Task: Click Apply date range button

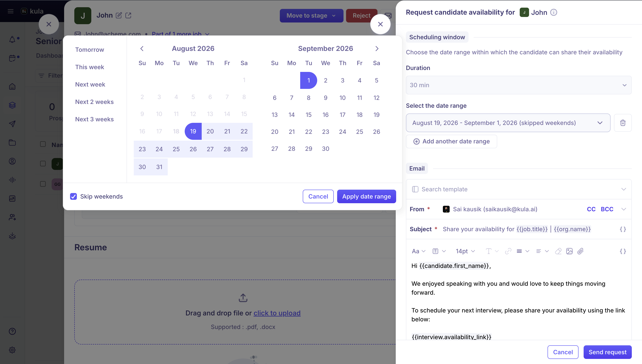Action: 366,196
